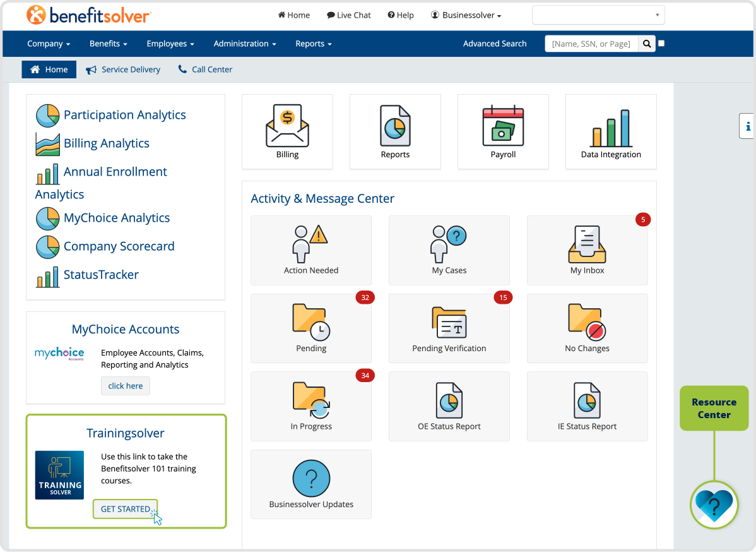
Task: Open the IE Status Report tile
Action: pyautogui.click(x=588, y=406)
